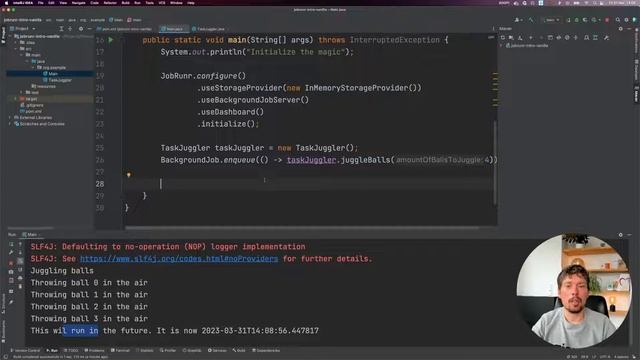
Task: Click line number 26 in gutter
Action: point(100,160)
